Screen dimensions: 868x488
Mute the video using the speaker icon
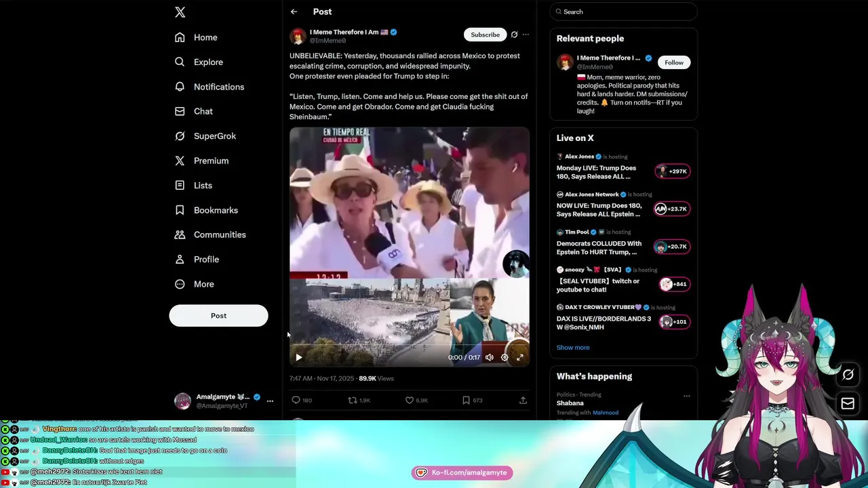coord(490,357)
